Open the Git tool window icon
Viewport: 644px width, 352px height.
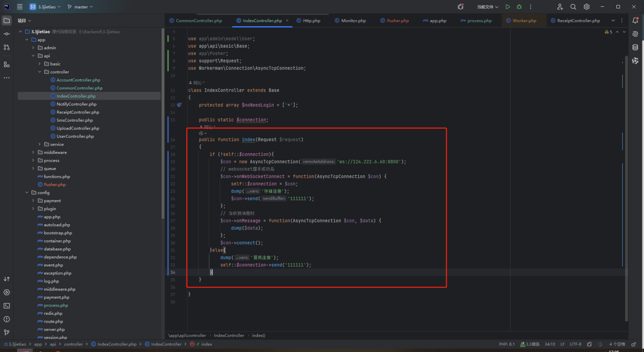tap(6, 332)
